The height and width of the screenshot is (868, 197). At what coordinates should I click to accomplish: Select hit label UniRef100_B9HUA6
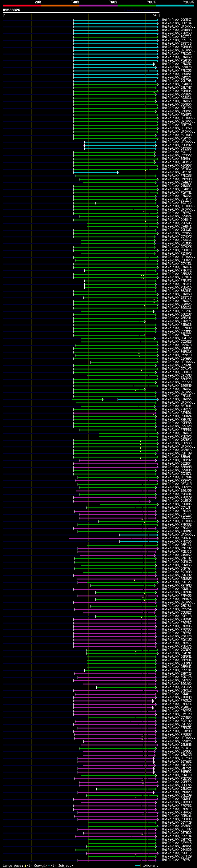pos(177,91)
